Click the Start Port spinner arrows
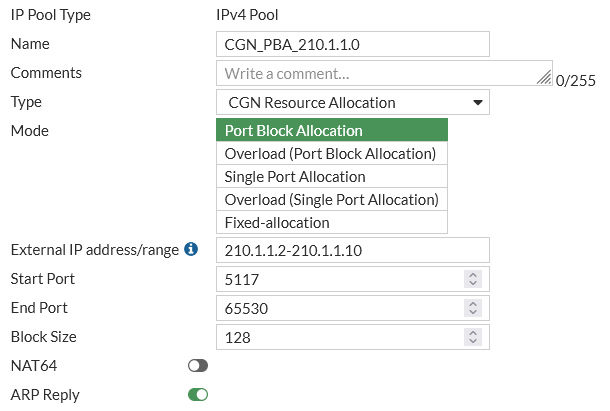The width and height of the screenshot is (610, 411). 474,279
